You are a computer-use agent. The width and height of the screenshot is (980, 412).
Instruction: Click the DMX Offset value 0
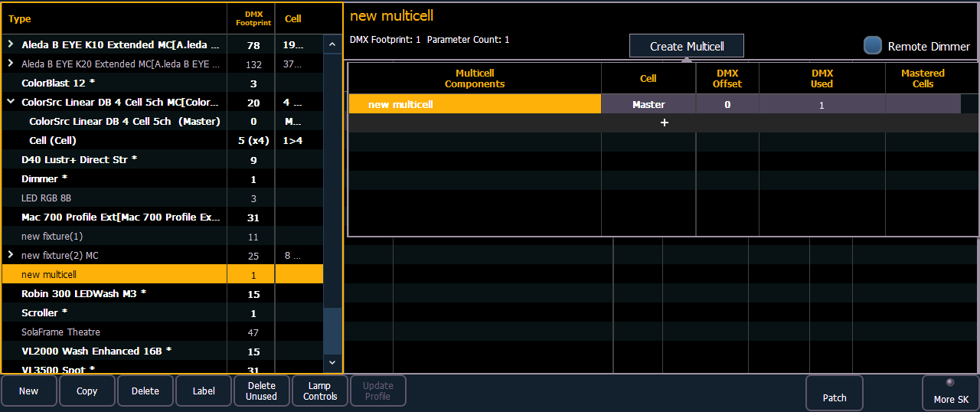(x=727, y=104)
